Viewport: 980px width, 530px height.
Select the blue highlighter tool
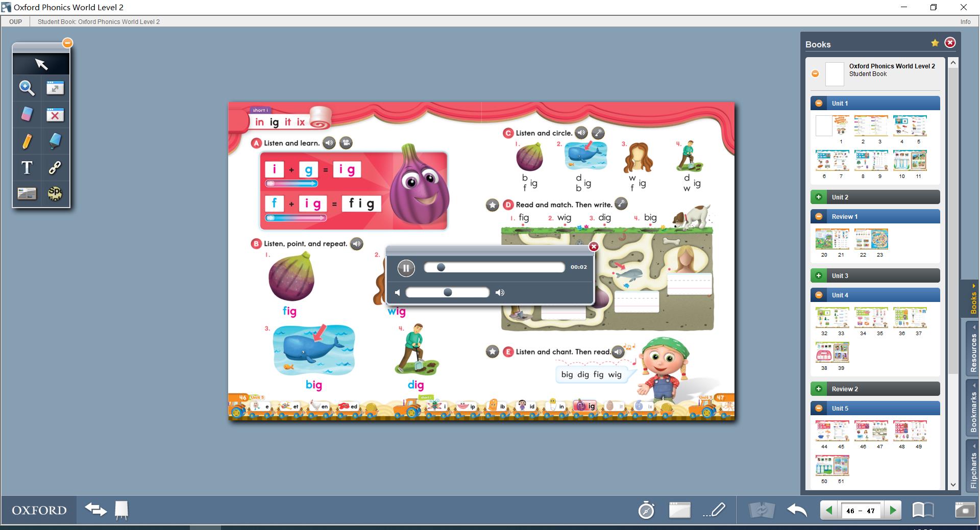click(55, 141)
